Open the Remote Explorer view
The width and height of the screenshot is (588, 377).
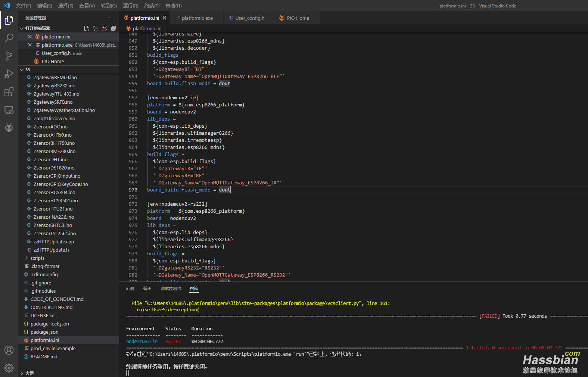click(9, 110)
